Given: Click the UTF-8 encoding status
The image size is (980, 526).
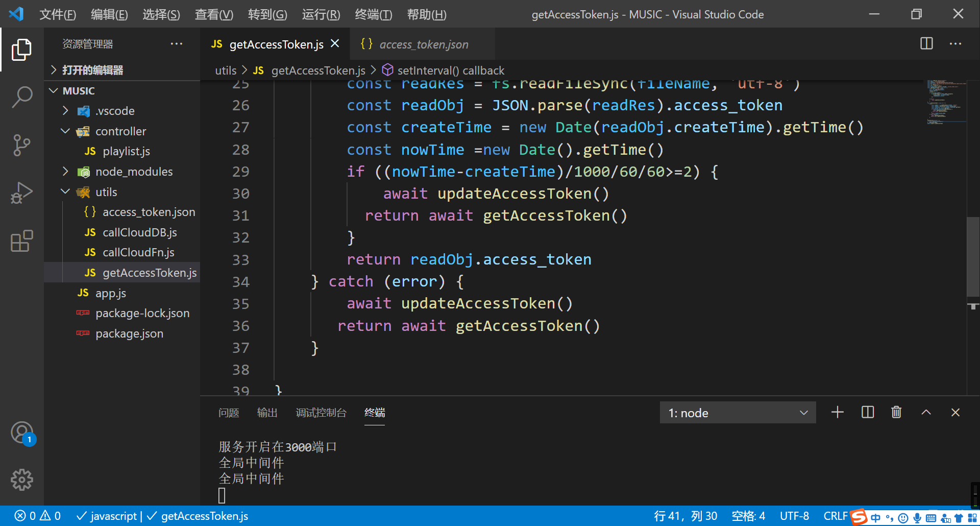Looking at the screenshot, I should pyautogui.click(x=794, y=516).
